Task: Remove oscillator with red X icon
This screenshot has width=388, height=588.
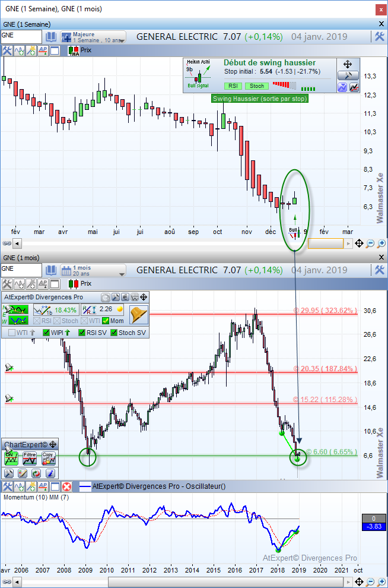Action: (x=66, y=487)
